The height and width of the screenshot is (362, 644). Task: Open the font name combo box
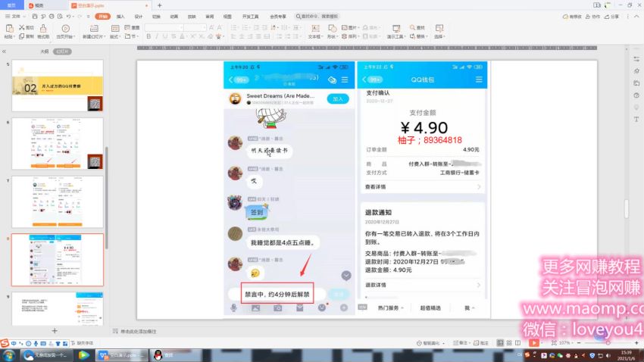tap(164, 27)
